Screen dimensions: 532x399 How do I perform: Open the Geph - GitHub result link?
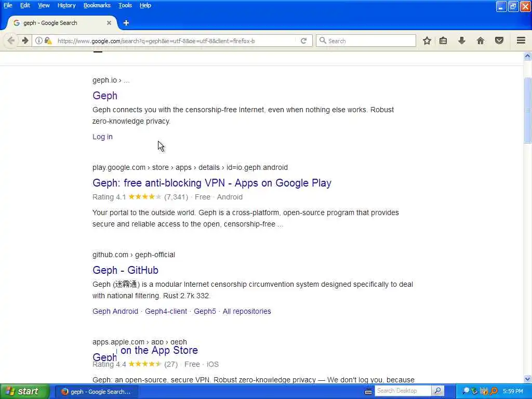[x=125, y=270]
